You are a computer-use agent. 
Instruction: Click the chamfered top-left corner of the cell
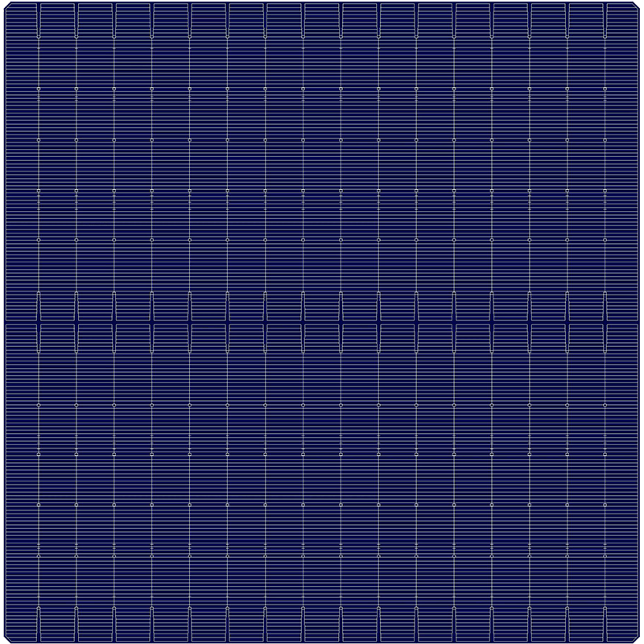tap(5, 5)
